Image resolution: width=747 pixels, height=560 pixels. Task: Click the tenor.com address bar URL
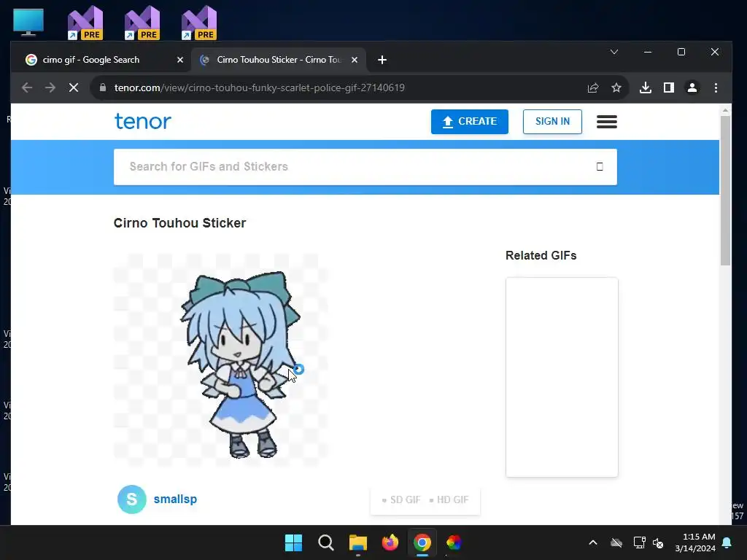point(259,87)
